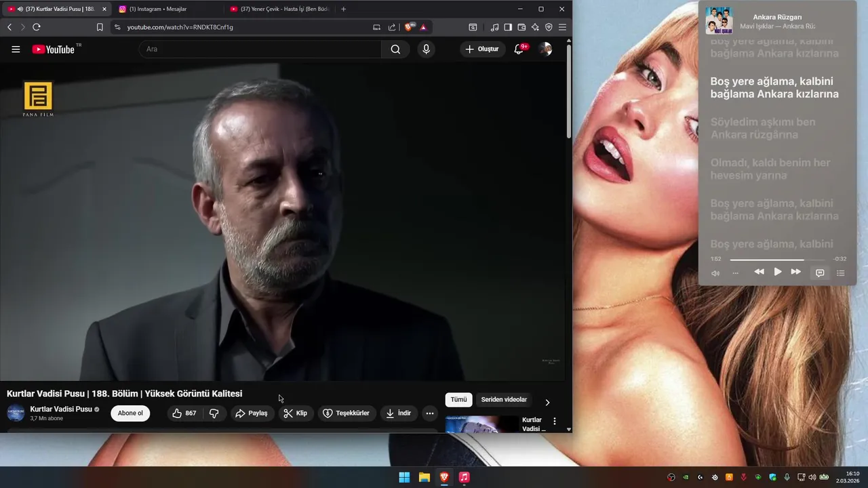
Task: Click the microphone tray icon
Action: pos(787,477)
